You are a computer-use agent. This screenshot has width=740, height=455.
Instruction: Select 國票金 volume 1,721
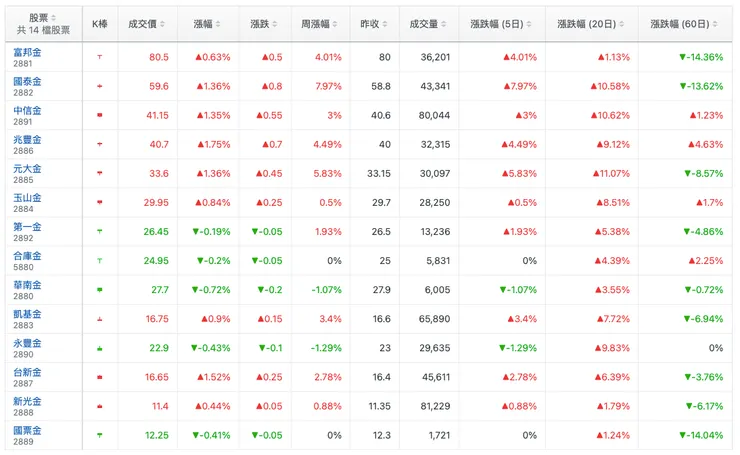439,435
